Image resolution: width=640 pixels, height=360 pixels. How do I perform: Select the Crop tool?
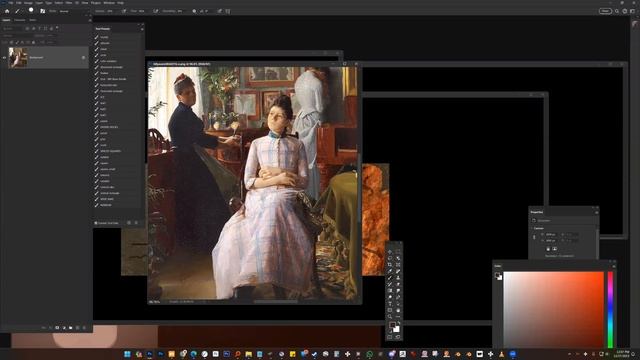tap(390, 264)
